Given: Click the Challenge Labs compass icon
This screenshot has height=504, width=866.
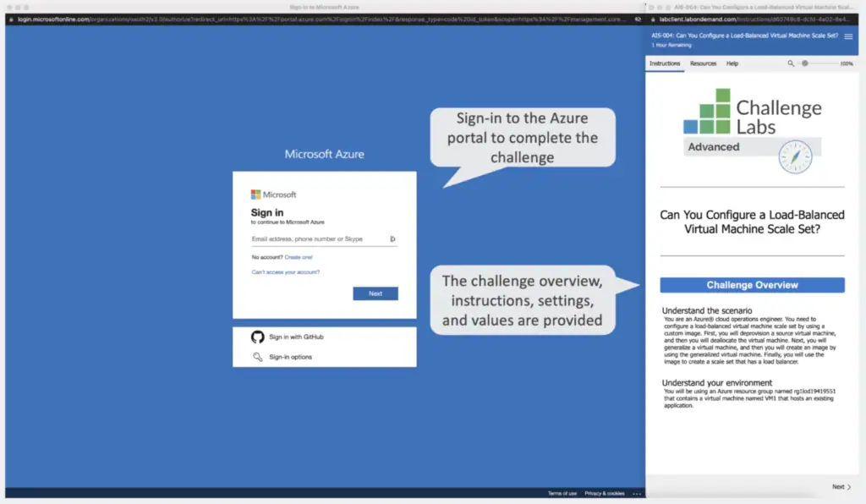Looking at the screenshot, I should [x=796, y=156].
